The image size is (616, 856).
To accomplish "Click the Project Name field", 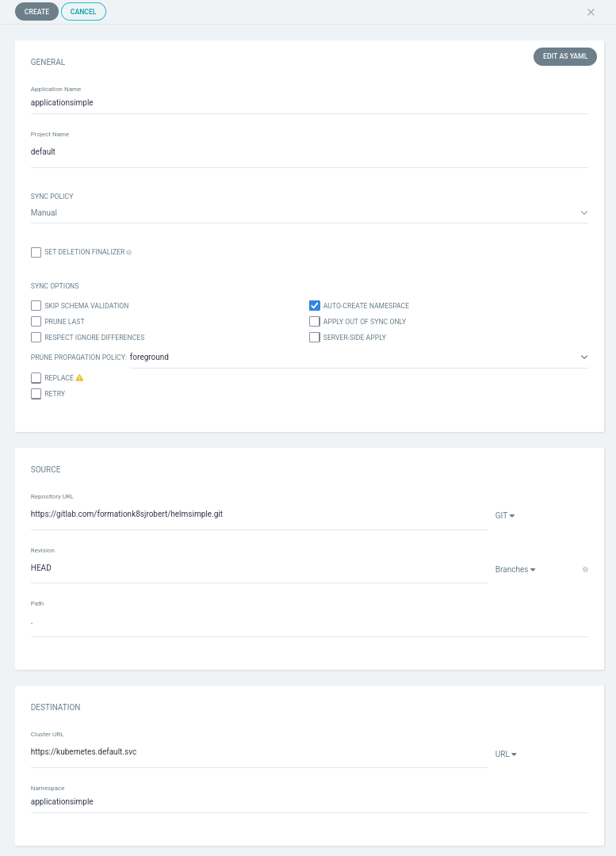I will tap(308, 151).
